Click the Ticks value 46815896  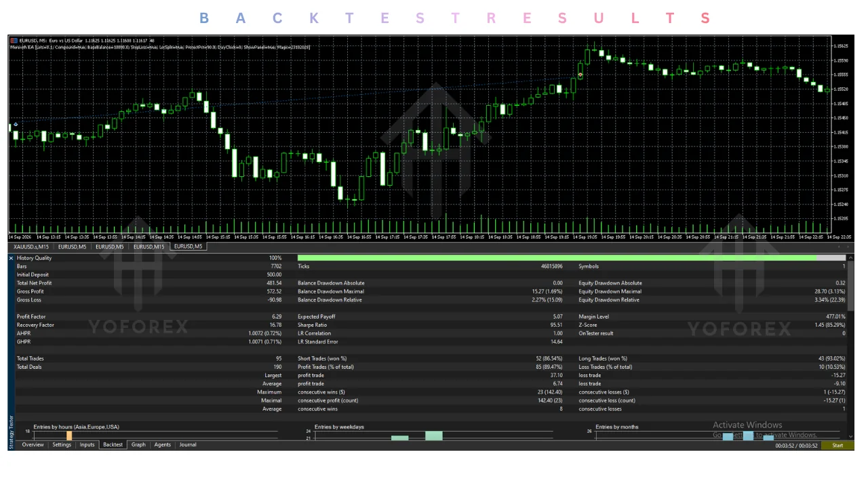(x=551, y=266)
